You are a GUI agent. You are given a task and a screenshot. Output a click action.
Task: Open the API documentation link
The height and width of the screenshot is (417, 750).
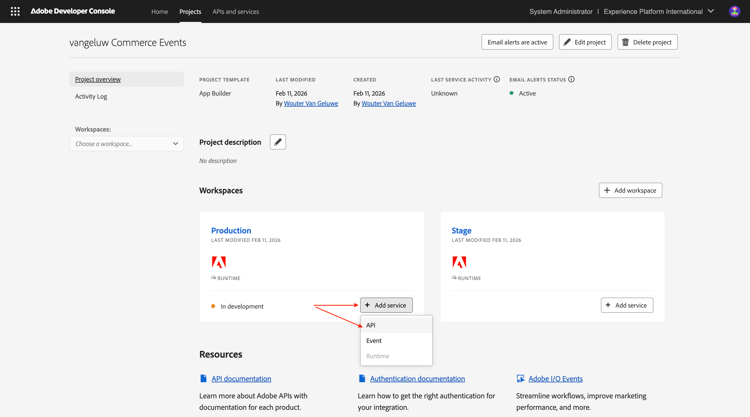click(x=241, y=379)
